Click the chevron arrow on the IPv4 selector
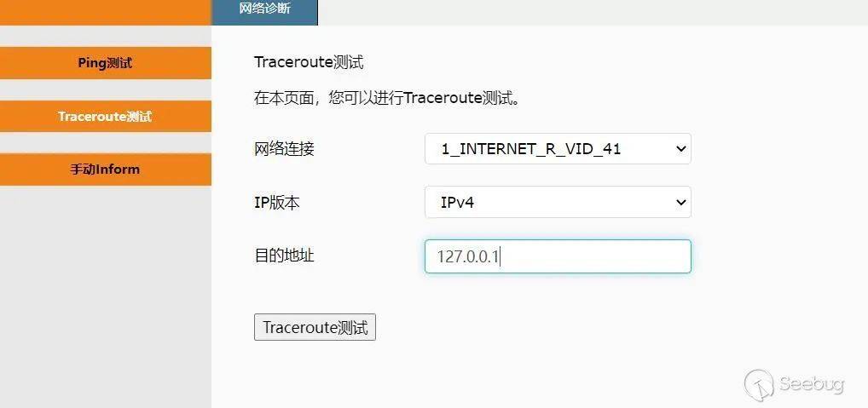The image size is (868, 408). click(x=681, y=203)
